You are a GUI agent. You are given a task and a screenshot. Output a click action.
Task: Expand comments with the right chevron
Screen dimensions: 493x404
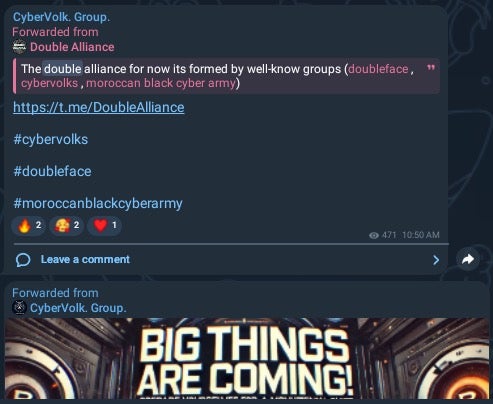436,260
